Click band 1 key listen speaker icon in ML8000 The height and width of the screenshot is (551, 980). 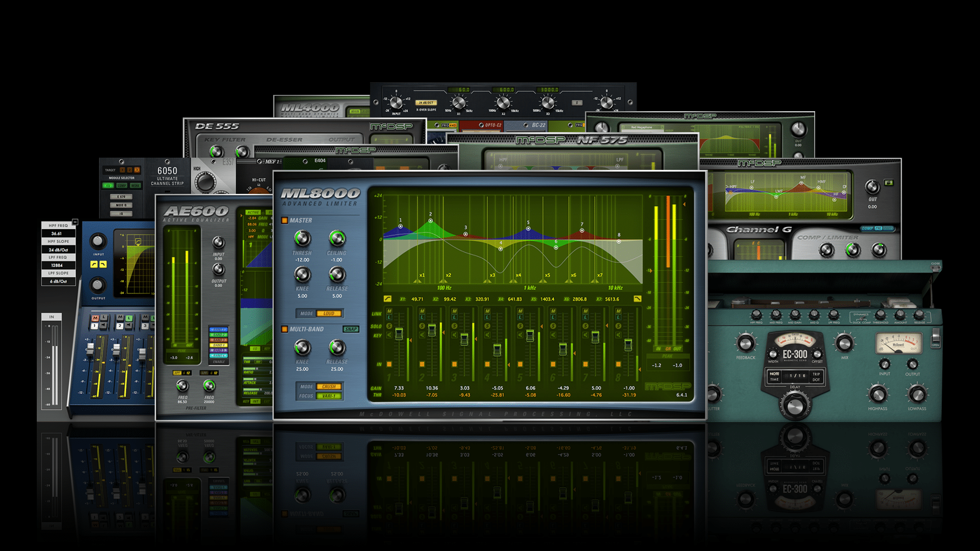pos(389,335)
